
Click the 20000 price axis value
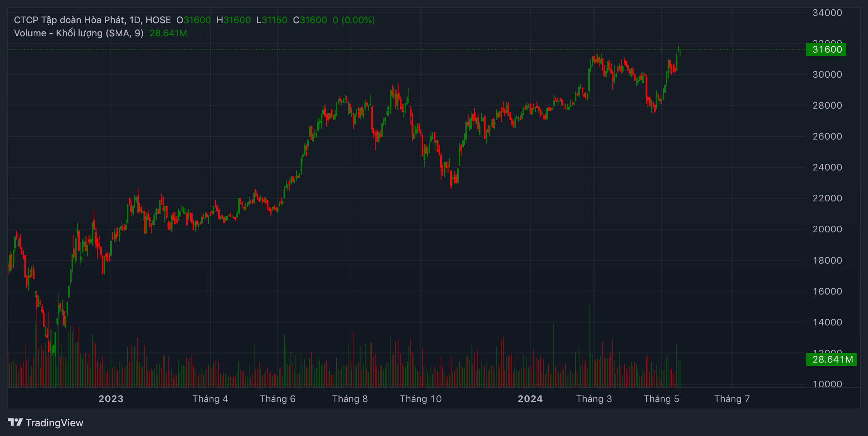pos(827,229)
